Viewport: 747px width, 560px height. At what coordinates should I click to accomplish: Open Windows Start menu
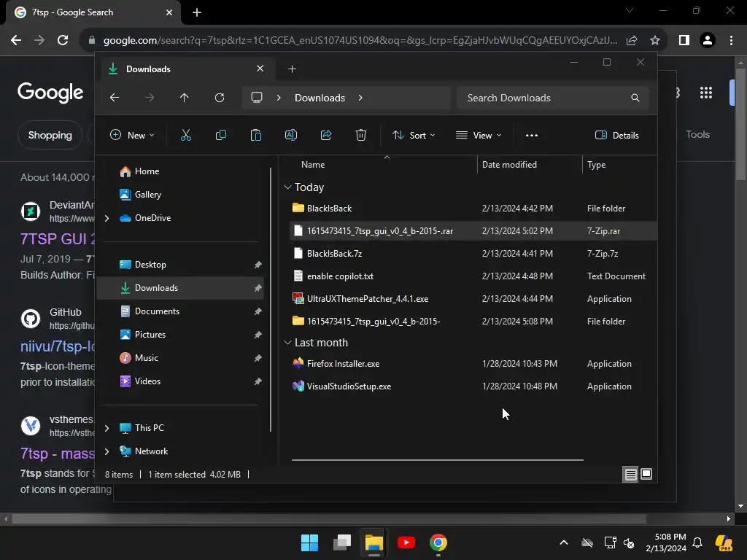pyautogui.click(x=309, y=542)
